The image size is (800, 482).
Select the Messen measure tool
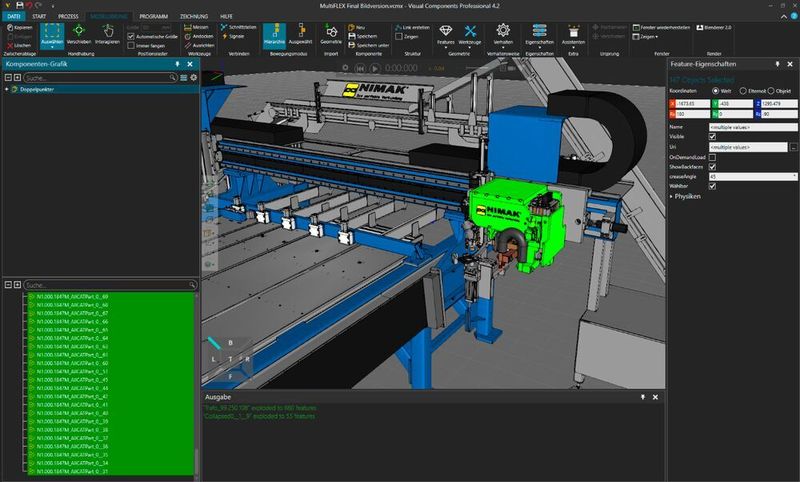[196, 28]
